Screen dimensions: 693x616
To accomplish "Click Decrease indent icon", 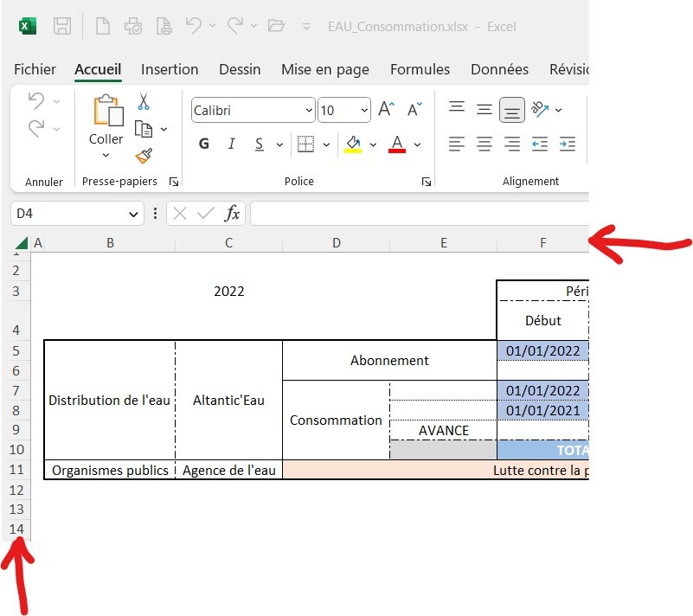I will point(540,144).
